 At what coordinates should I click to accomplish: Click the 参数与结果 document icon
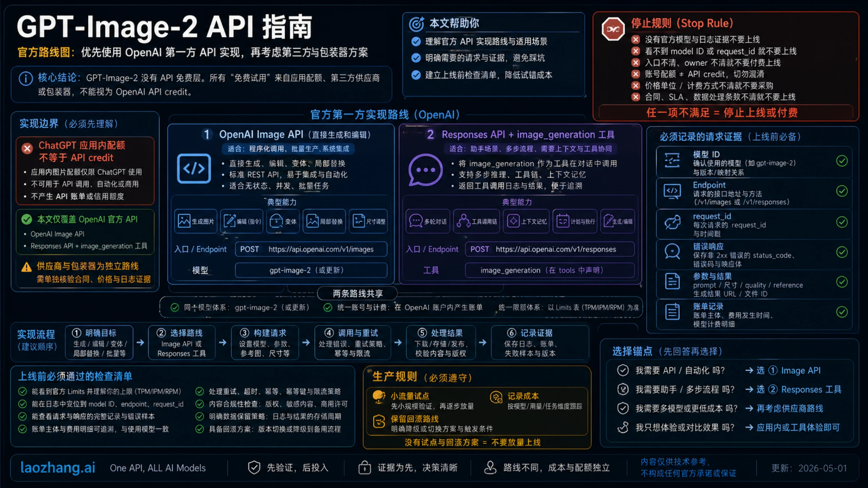coord(672,282)
